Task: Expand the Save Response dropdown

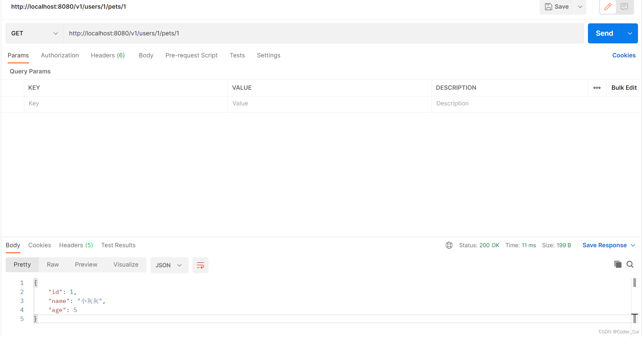Action: [x=633, y=245]
